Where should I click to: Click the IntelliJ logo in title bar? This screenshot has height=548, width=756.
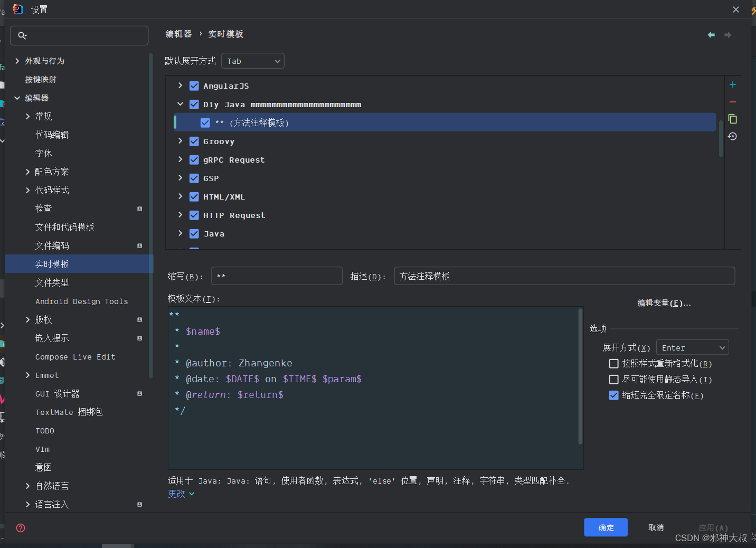[18, 9]
